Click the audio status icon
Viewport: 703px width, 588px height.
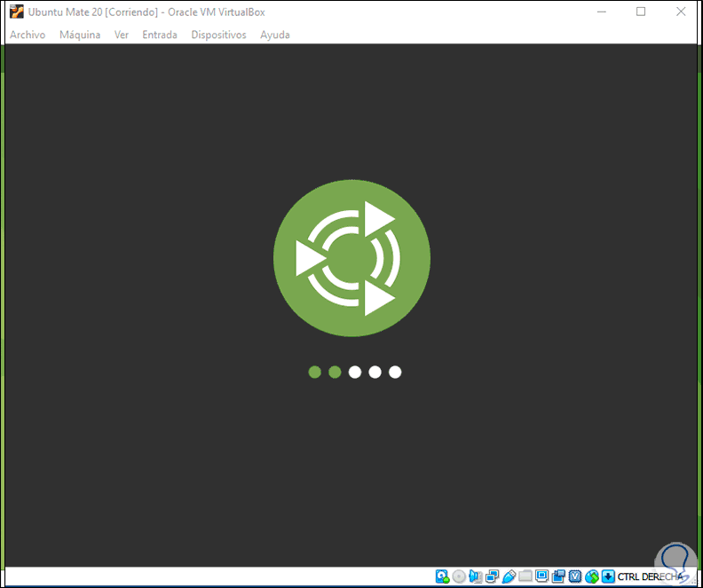(476, 576)
